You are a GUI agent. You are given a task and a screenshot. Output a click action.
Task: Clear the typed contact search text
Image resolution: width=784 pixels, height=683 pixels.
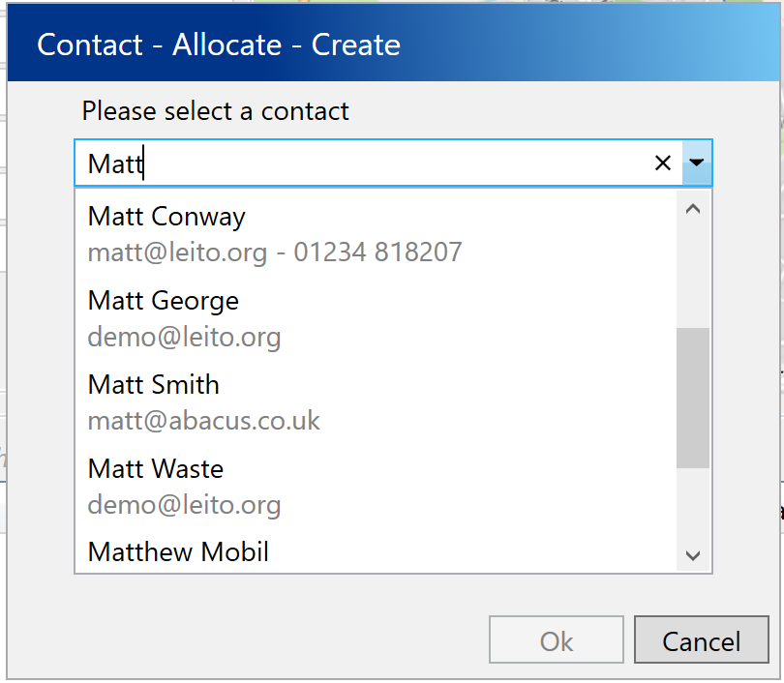click(663, 163)
